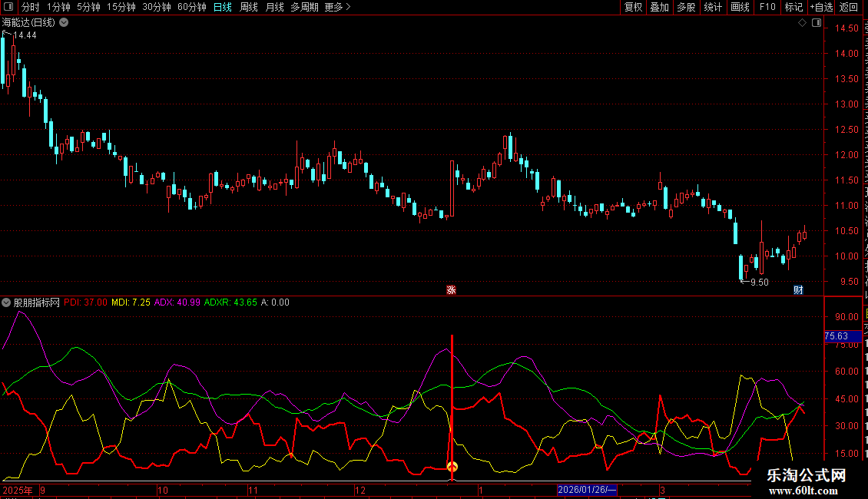Switch to the 周线 weekly period
Screen dimensions: 868x499
(x=248, y=8)
